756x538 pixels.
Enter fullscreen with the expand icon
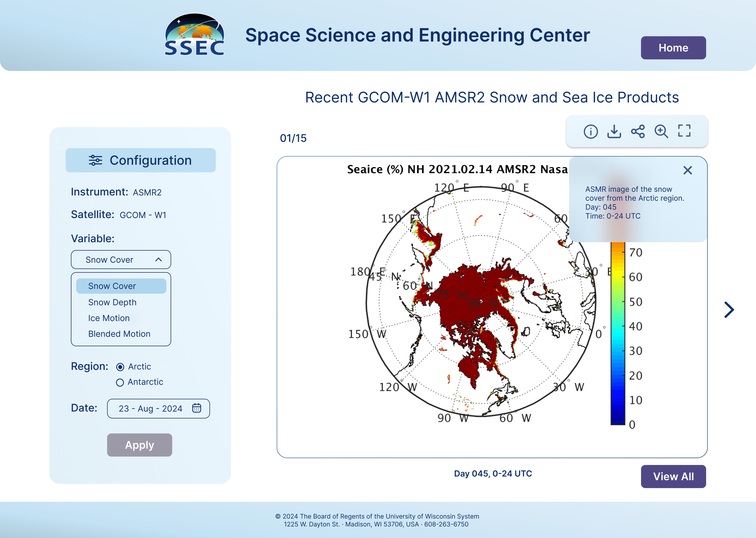click(x=684, y=131)
